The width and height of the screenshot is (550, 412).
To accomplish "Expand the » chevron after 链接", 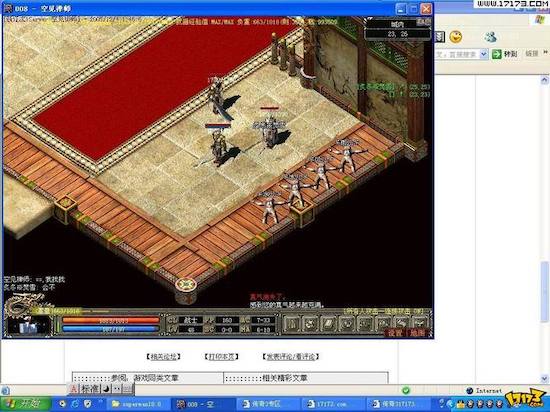I will pos(545,53).
